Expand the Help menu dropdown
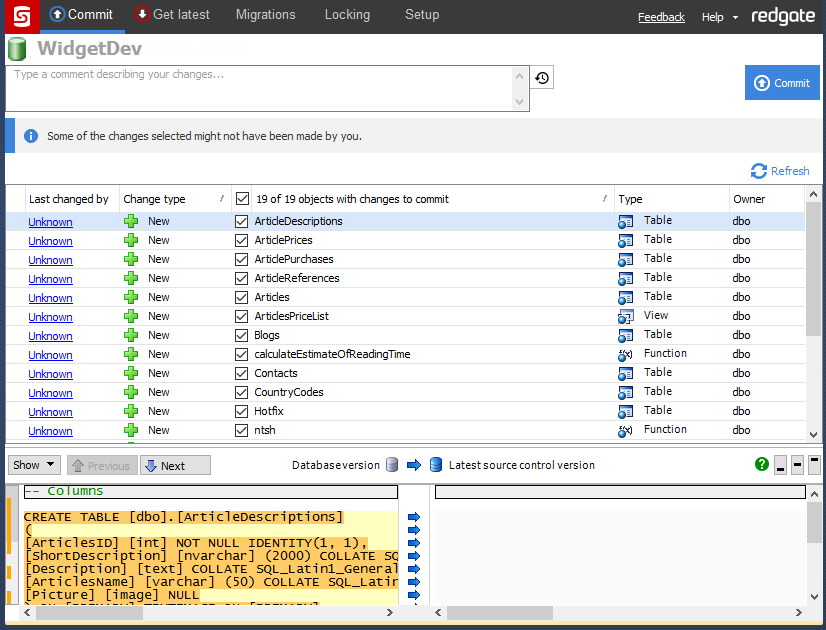The image size is (826, 630). pyautogui.click(x=719, y=17)
